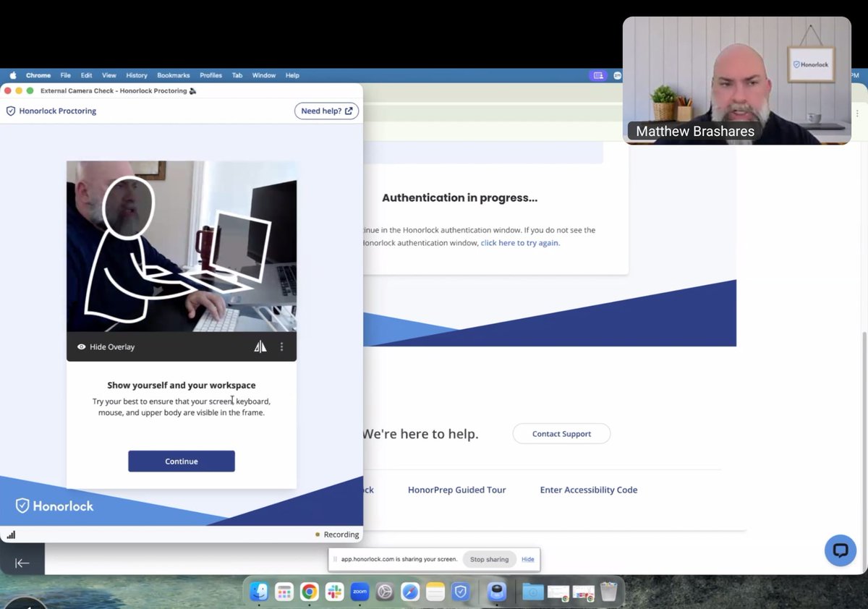The image size is (868, 609).
Task: Click Hide in the screen sharing bar
Action: 528,559
